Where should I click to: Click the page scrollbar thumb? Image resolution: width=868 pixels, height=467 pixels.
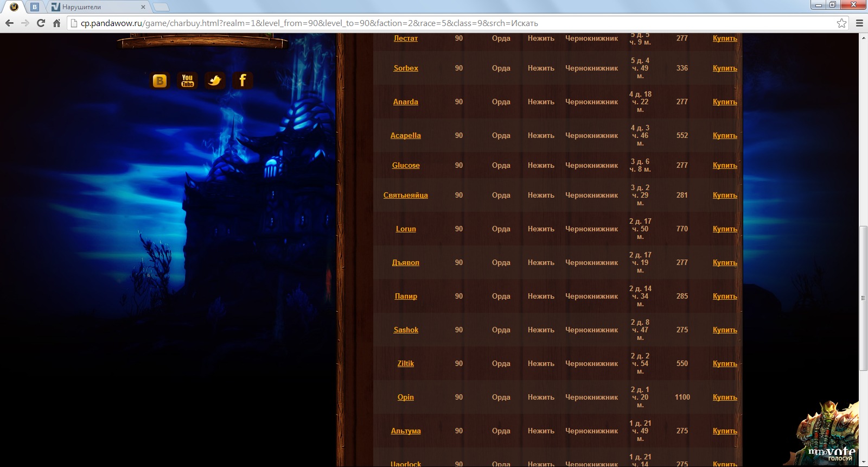[863, 298]
